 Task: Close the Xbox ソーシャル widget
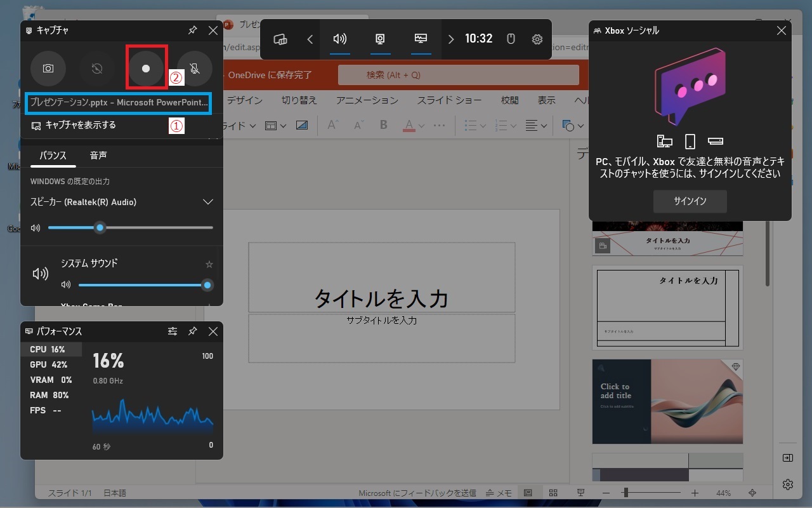click(x=782, y=30)
